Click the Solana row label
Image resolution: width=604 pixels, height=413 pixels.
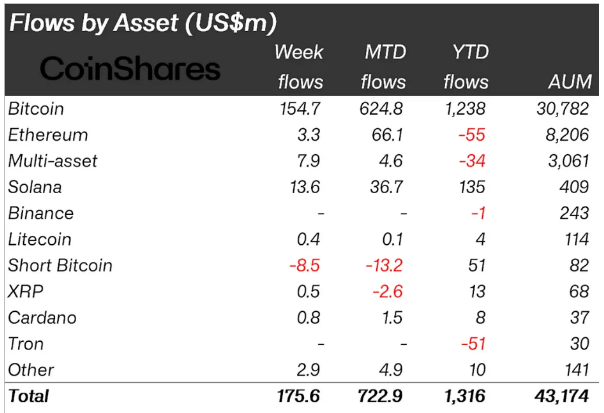pyautogui.click(x=35, y=186)
